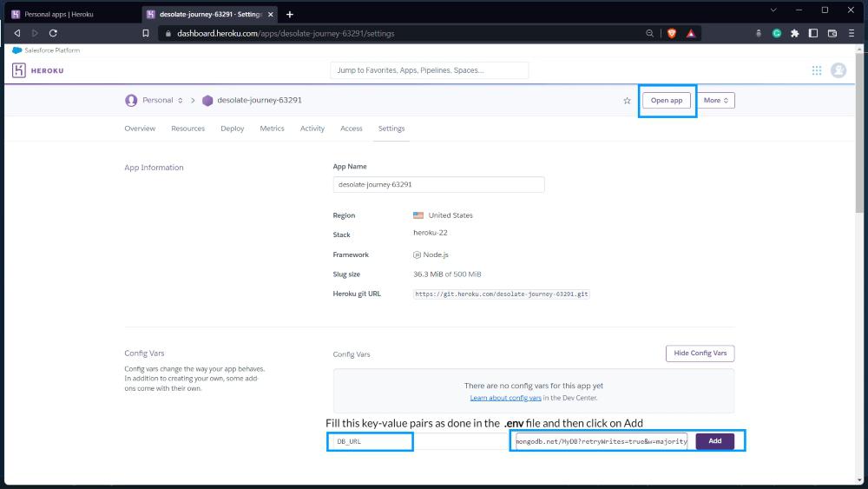Open the Heroku app grid icon
868x489 pixels.
(817, 70)
